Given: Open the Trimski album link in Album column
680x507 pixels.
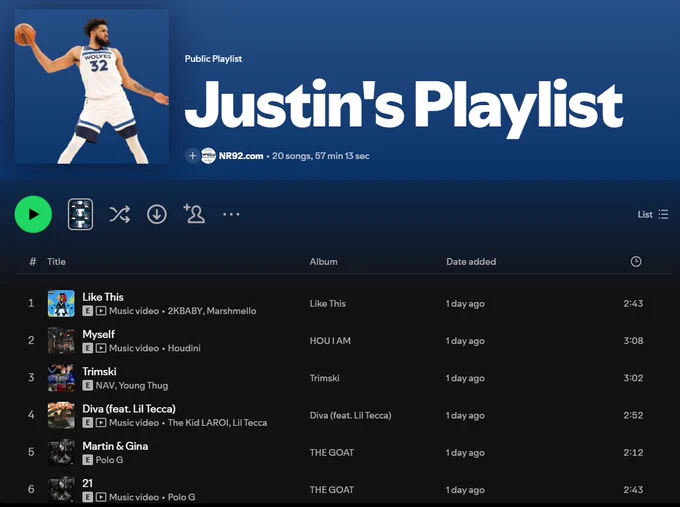Looking at the screenshot, I should click(324, 378).
